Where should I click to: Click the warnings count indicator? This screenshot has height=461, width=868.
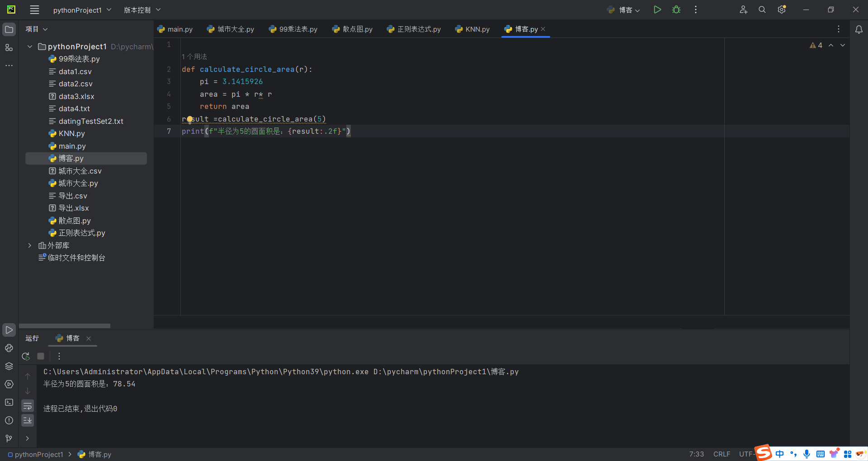click(x=816, y=45)
